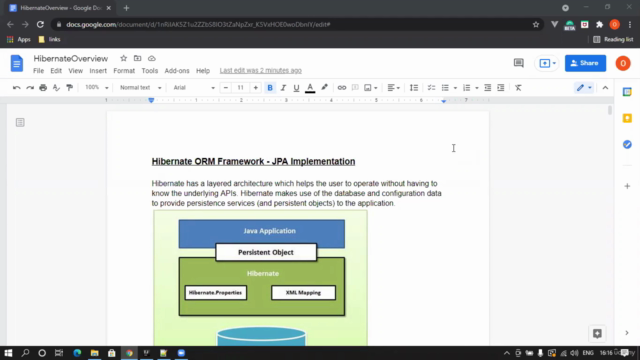This screenshot has width=640, height=360.
Task: Check the cloud document status icon
Action: pos(151,58)
